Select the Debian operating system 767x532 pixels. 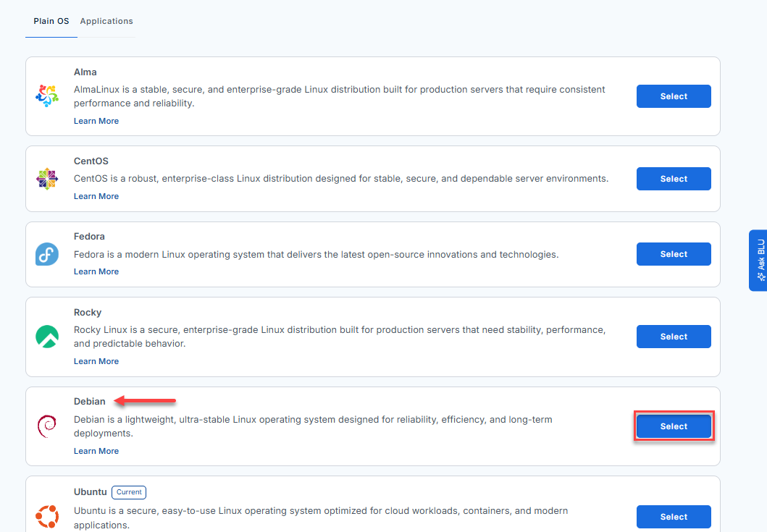(x=674, y=426)
